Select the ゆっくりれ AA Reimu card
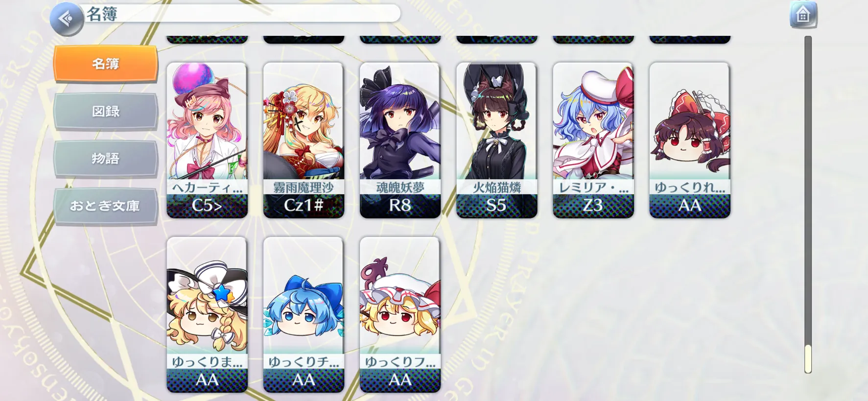Viewport: 868px width, 401px height. tap(689, 140)
